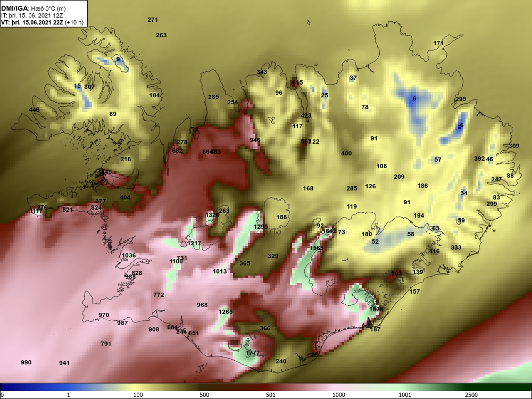Click the value 404

pos(125,197)
